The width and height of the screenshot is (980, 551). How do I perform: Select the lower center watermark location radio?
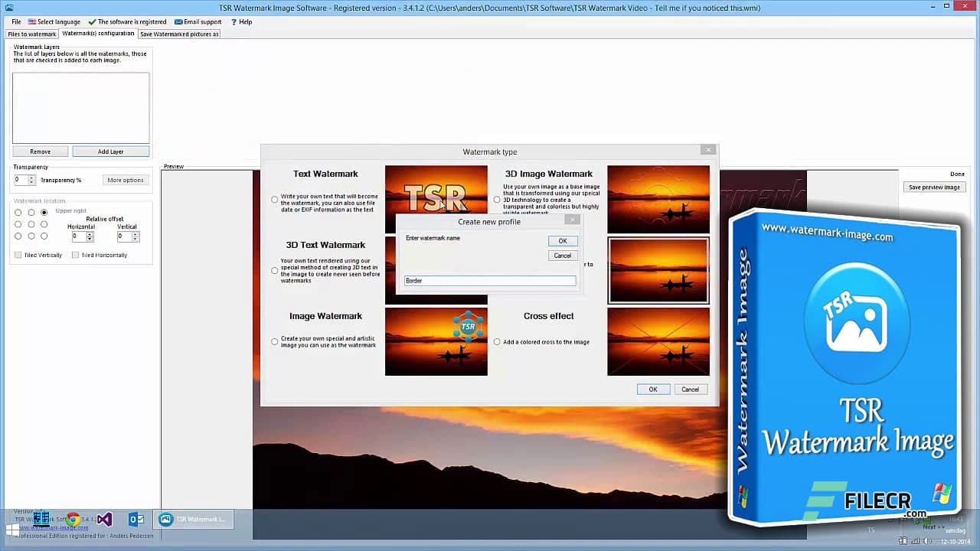[31, 236]
